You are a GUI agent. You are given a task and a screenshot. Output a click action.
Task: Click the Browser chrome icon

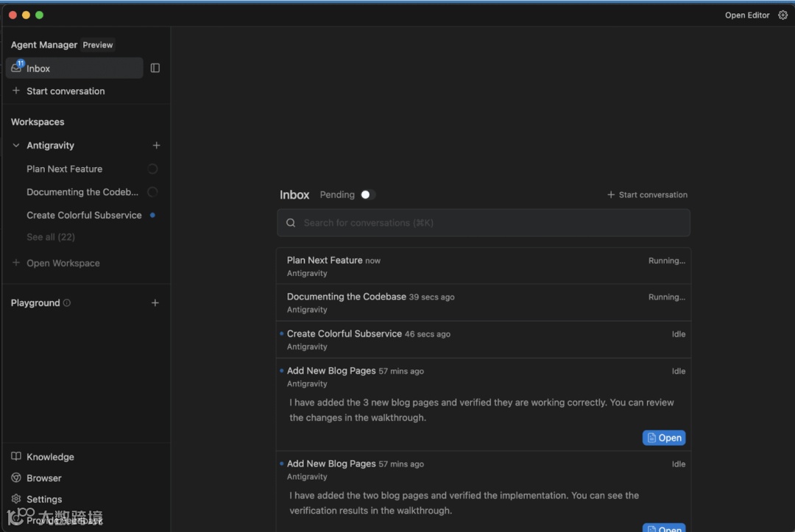16,478
